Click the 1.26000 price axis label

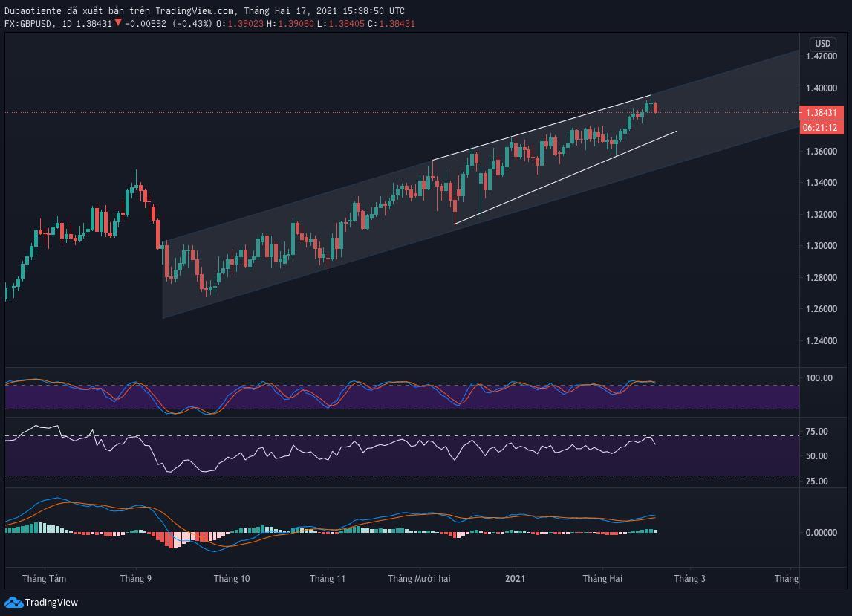click(821, 309)
